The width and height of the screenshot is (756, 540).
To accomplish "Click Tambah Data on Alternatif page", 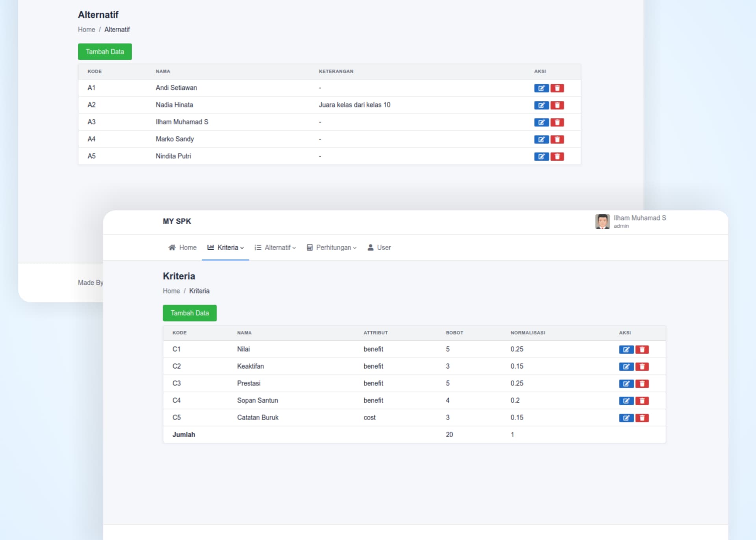I will (x=105, y=52).
